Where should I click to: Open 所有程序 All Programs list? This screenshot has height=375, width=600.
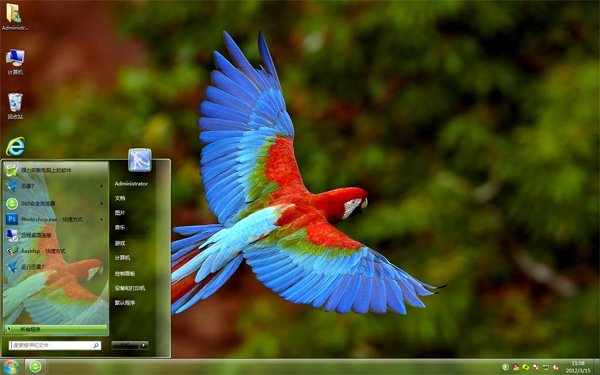(x=56, y=329)
